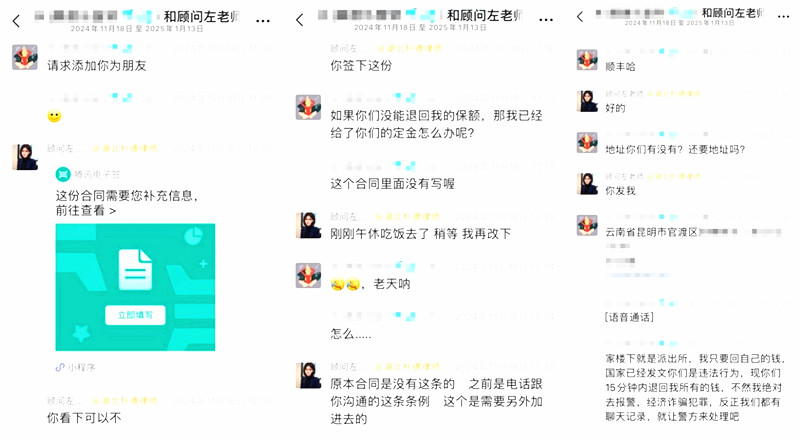Open the left panel's three-dot more menu
The width and height of the screenshot is (800, 440).
[263, 21]
